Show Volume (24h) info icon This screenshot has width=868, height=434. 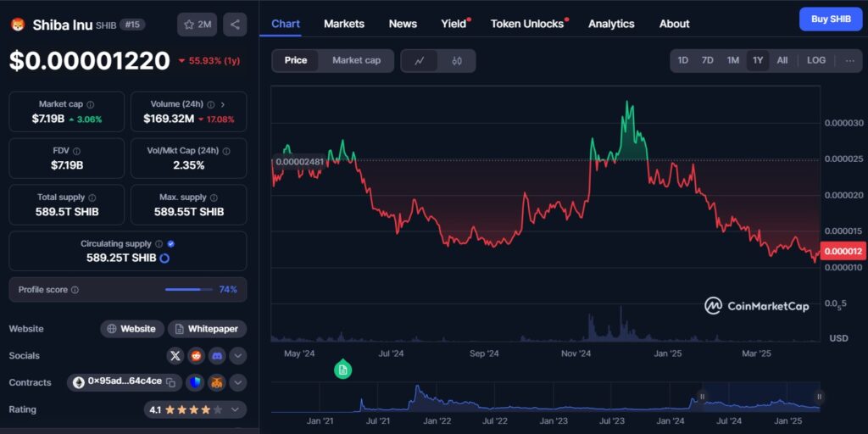point(210,104)
